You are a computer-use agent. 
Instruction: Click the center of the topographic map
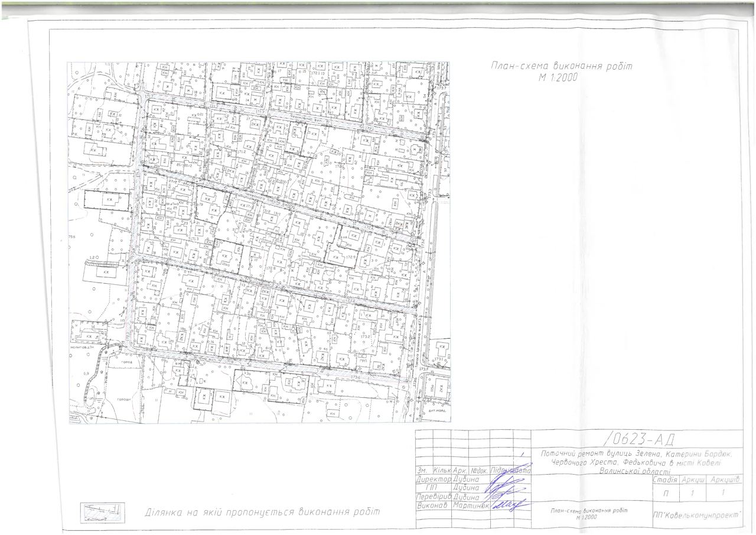pyautogui.click(x=259, y=242)
